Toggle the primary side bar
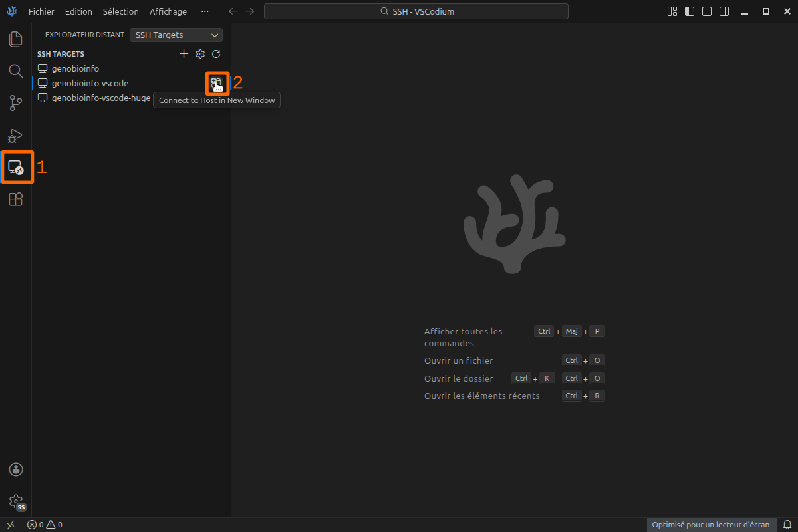This screenshot has width=798, height=532. (690, 11)
